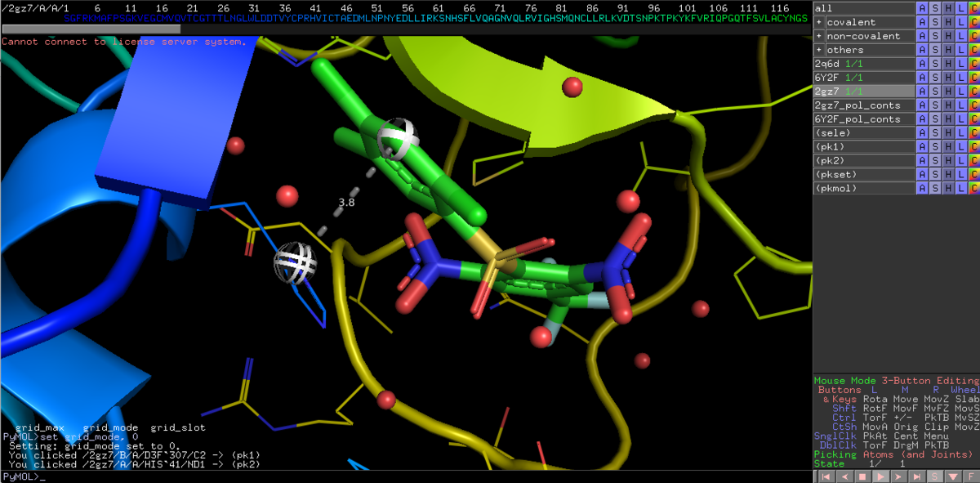Toggle fullscreen with the F button

970,476
